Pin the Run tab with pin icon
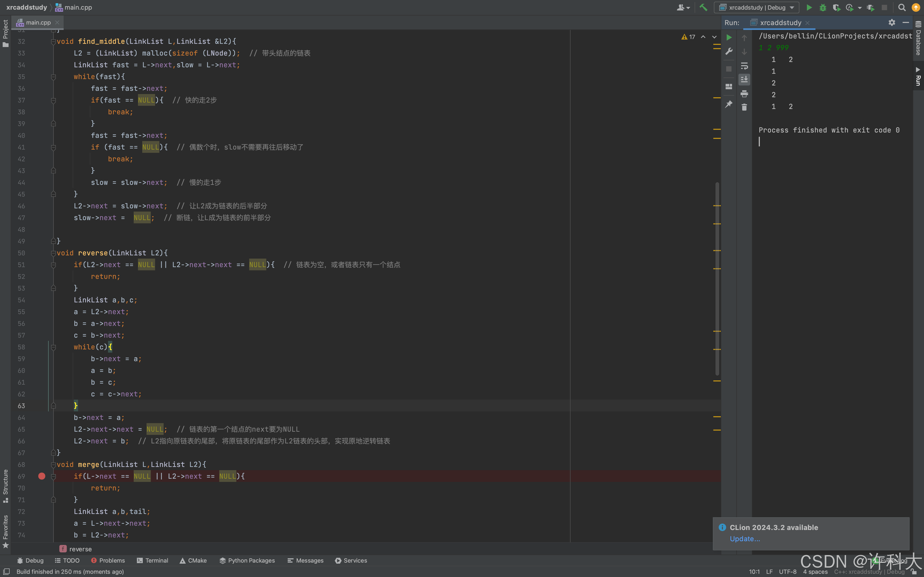The image size is (924, 577). [729, 104]
